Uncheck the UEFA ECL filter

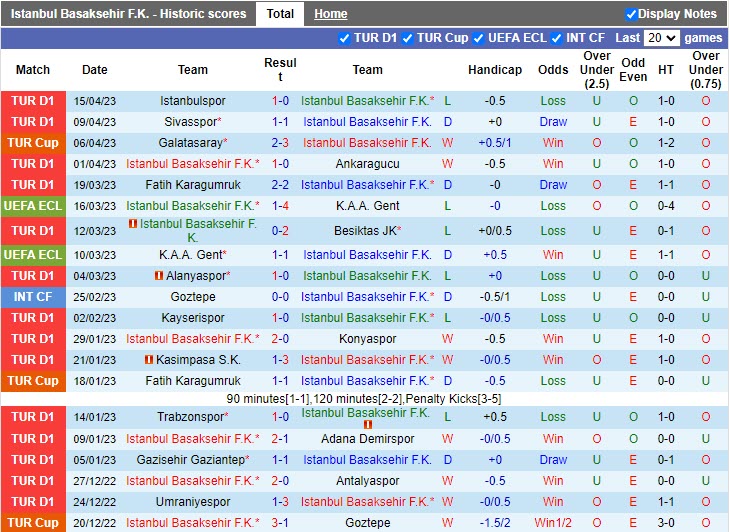(478, 38)
